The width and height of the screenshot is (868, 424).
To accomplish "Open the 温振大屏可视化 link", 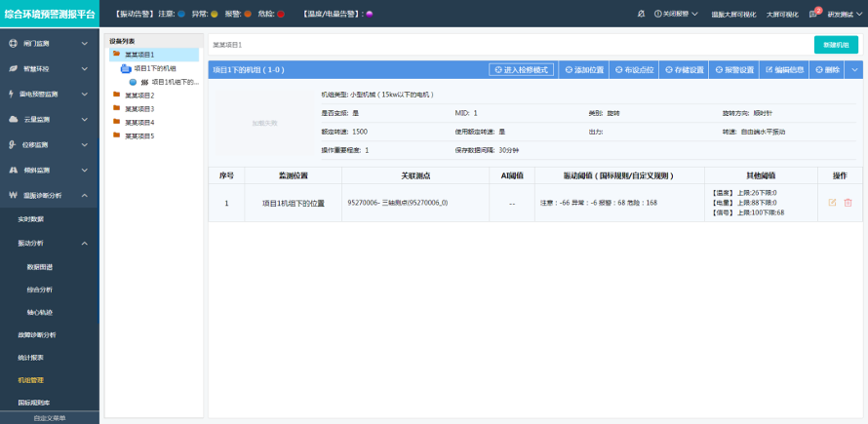I will tap(733, 15).
